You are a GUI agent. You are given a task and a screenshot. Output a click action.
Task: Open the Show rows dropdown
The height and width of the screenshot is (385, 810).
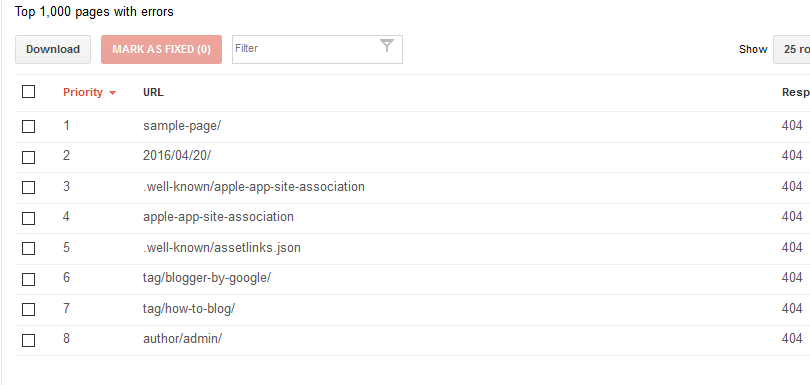[791, 50]
